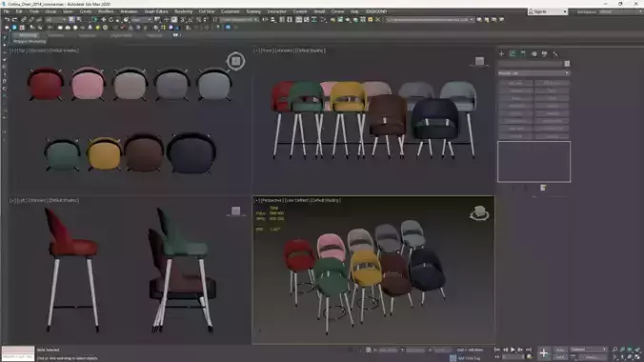Open the File menu
Viewport: 644px width, 362px height.
tap(7, 11)
